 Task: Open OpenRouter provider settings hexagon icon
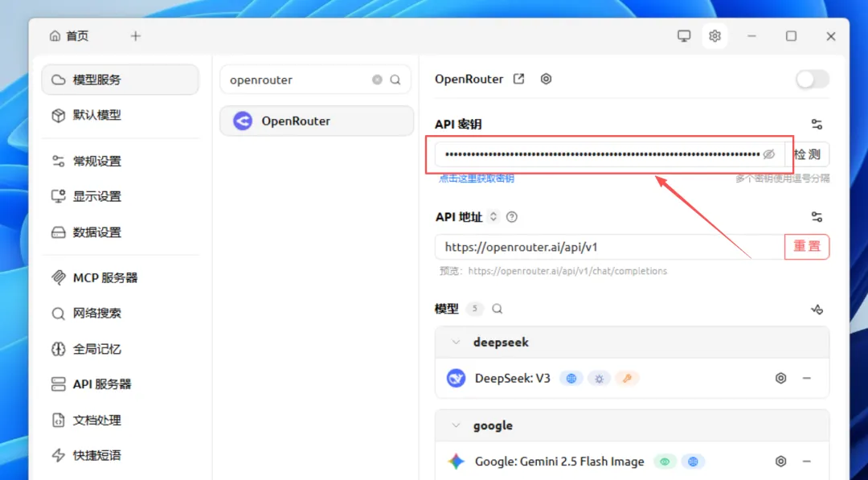coord(546,79)
